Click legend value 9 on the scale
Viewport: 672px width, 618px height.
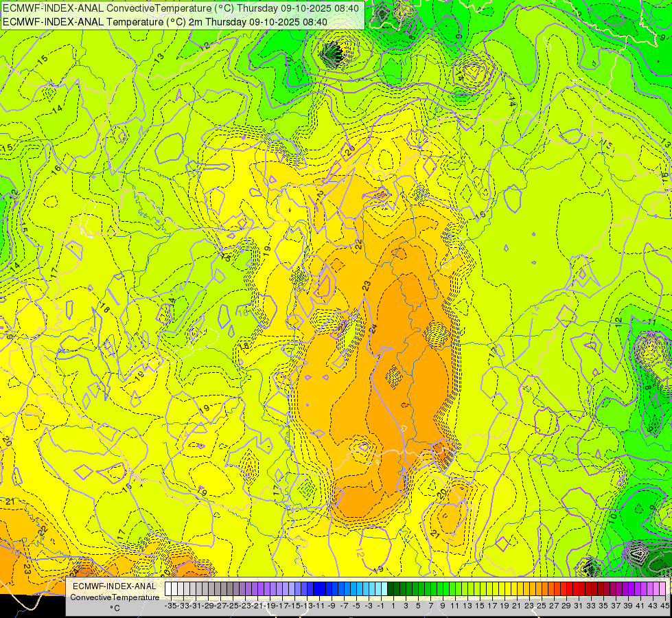(x=443, y=606)
